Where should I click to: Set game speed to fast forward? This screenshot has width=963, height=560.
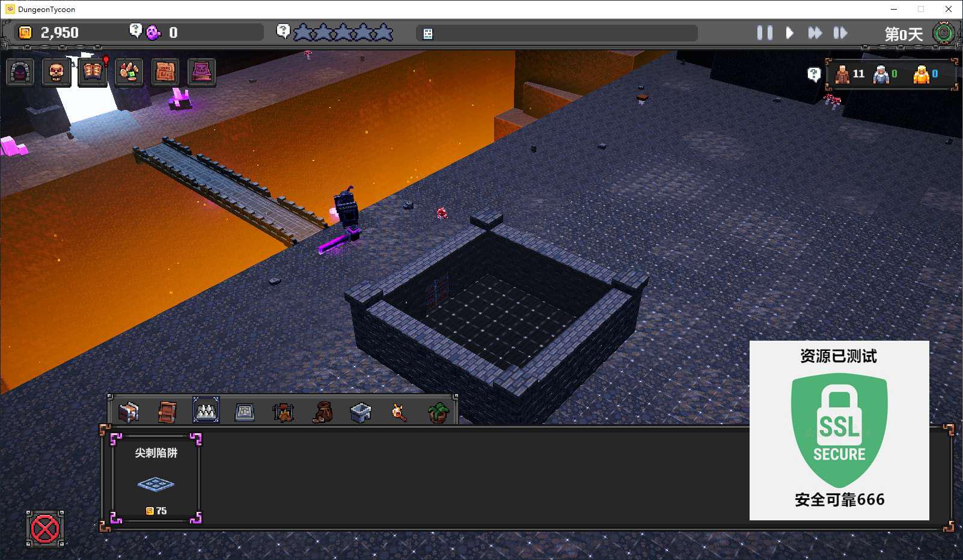[815, 33]
